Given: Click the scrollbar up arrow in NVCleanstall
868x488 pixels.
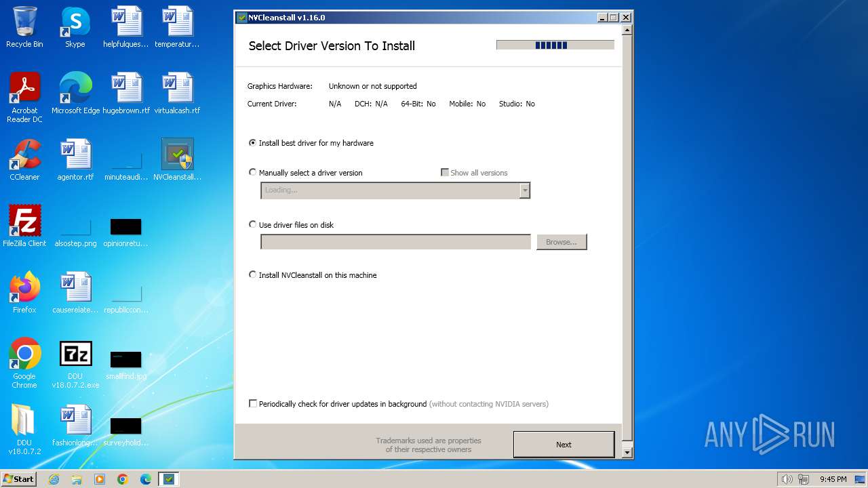Looking at the screenshot, I should click(627, 30).
